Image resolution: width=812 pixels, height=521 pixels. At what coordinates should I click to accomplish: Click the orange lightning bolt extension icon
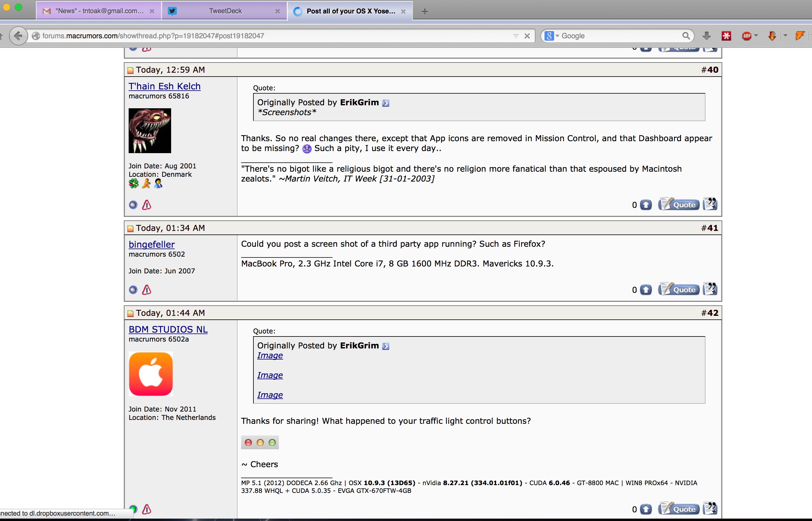[x=800, y=36]
